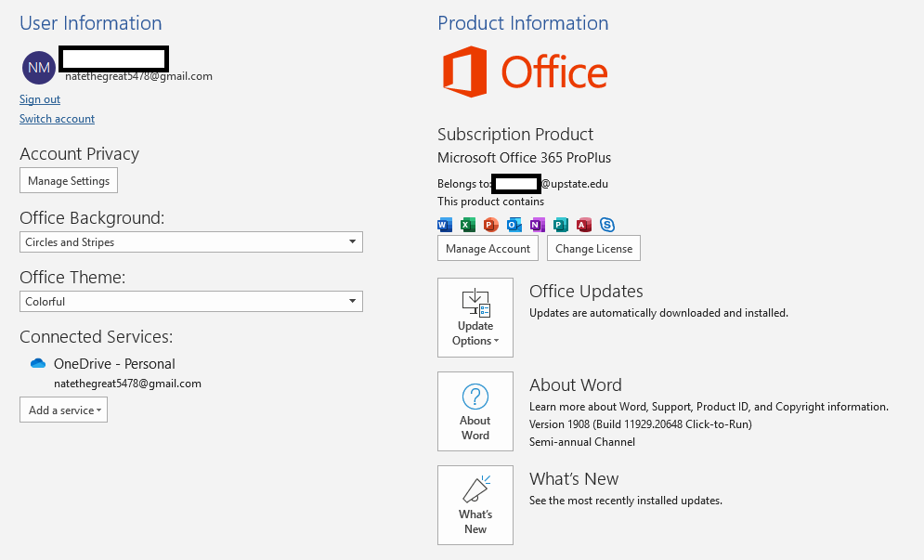
Task: Click the Word app icon
Action: [x=445, y=225]
